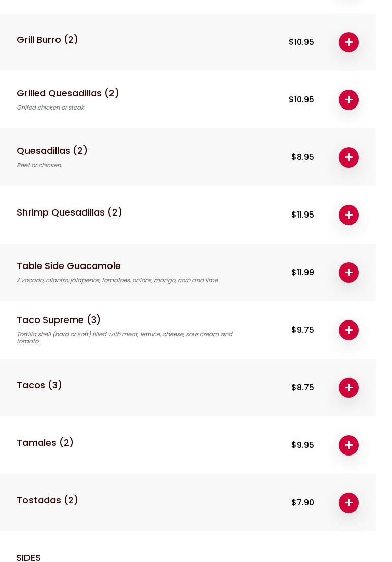Click the Tacos (3) item title
The width and height of the screenshot is (392, 562).
(39, 385)
